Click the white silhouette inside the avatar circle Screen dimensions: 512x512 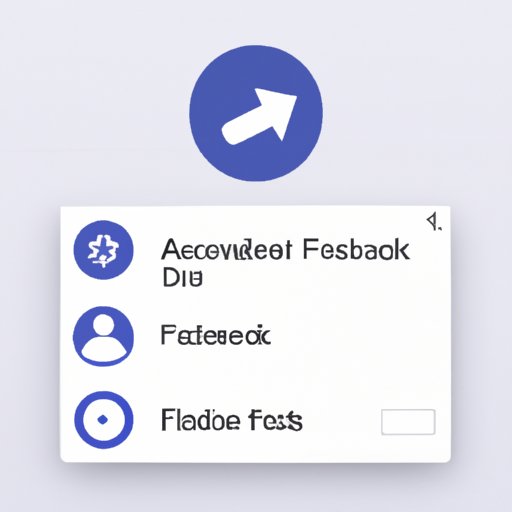click(104, 338)
